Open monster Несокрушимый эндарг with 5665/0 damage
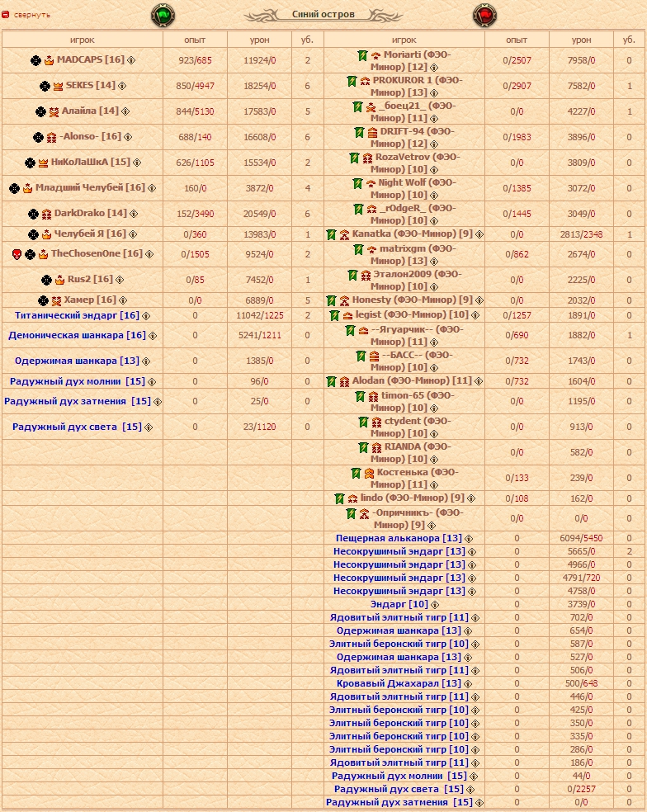The height and width of the screenshot is (812, 647). 399,551
